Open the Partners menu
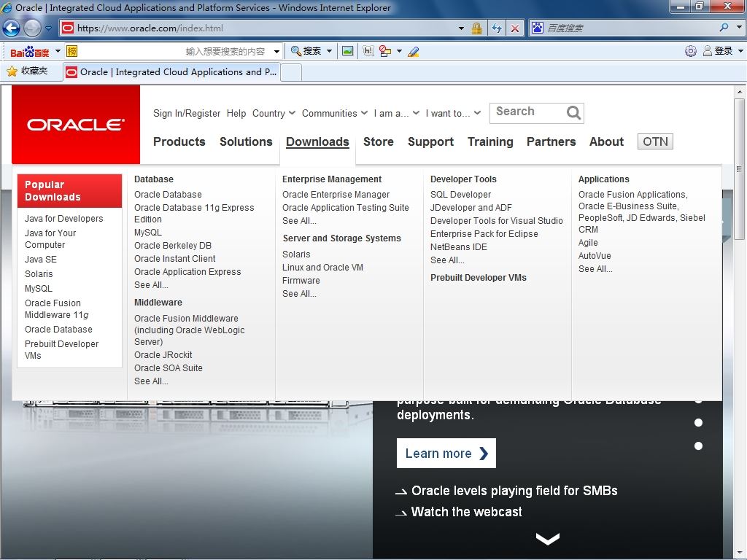 [551, 141]
